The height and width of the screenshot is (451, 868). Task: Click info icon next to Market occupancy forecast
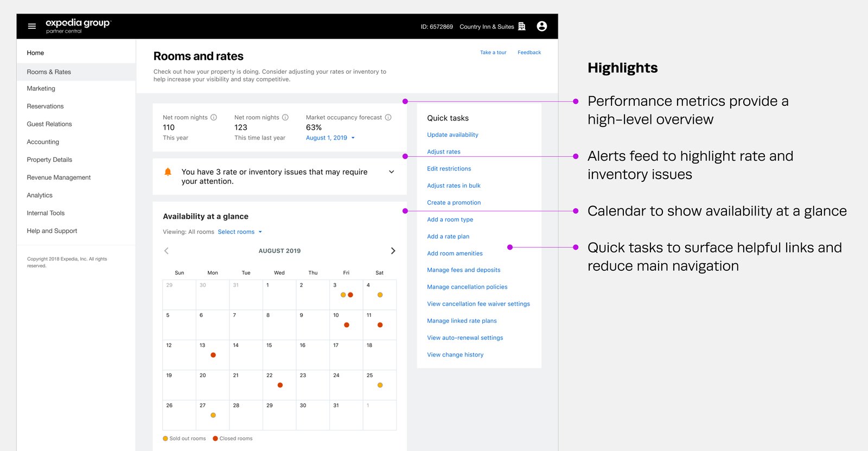coord(388,117)
